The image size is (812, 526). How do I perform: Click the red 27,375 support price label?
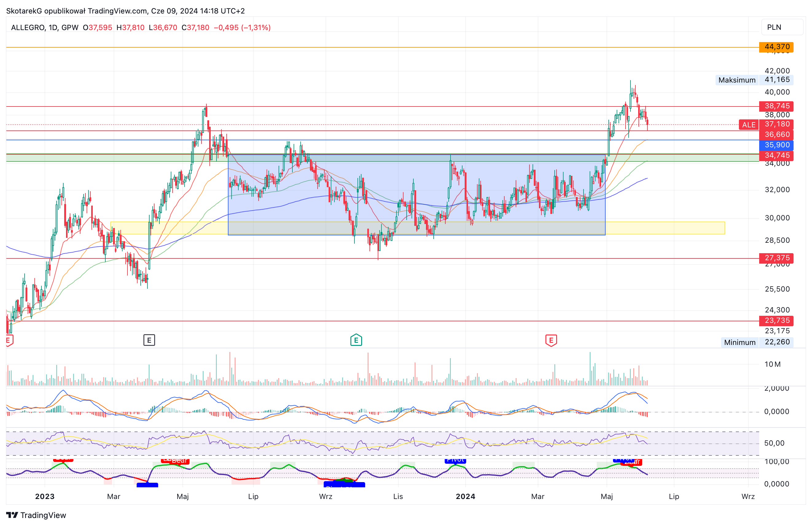click(776, 258)
